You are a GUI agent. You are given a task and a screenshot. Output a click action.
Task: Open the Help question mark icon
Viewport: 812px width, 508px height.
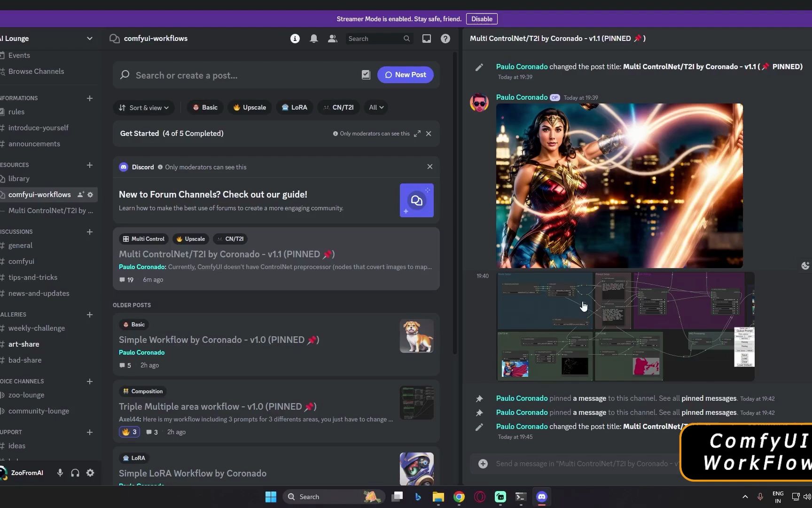tap(445, 39)
